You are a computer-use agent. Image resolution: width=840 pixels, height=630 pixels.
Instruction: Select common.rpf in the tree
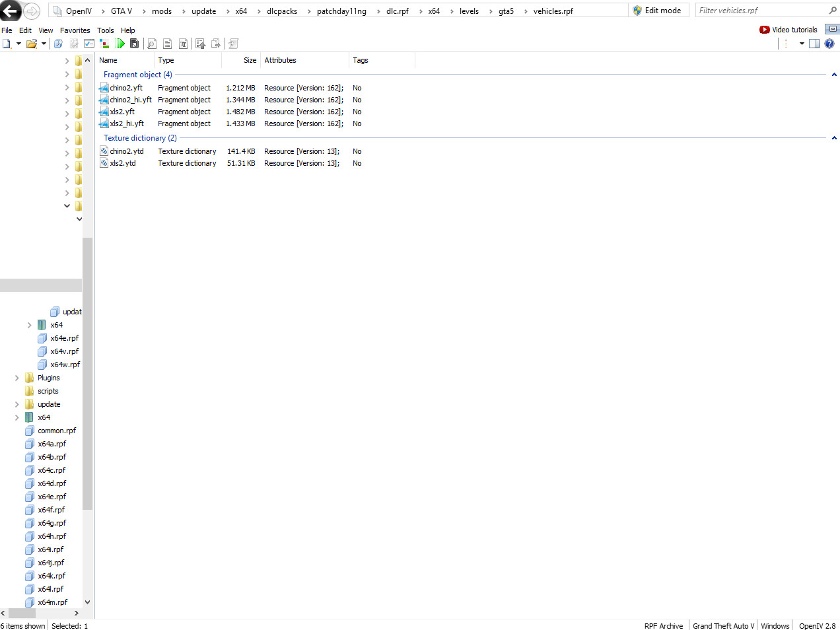[57, 431]
